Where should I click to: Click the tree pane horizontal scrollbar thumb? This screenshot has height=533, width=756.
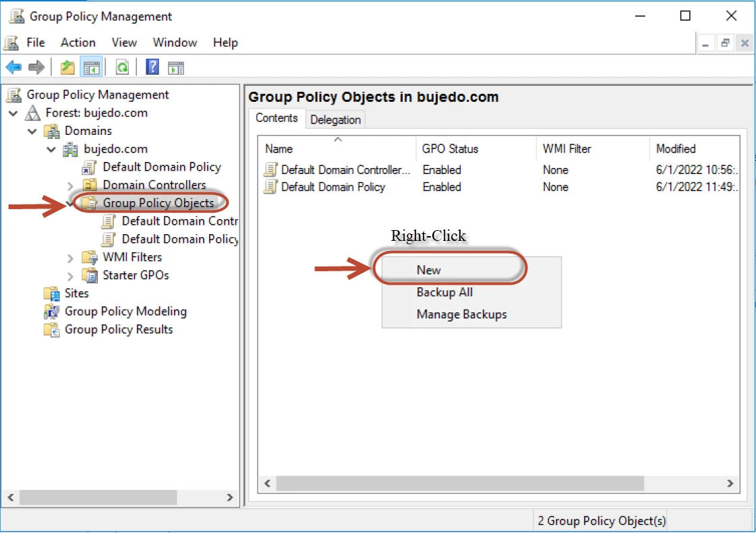tap(98, 497)
